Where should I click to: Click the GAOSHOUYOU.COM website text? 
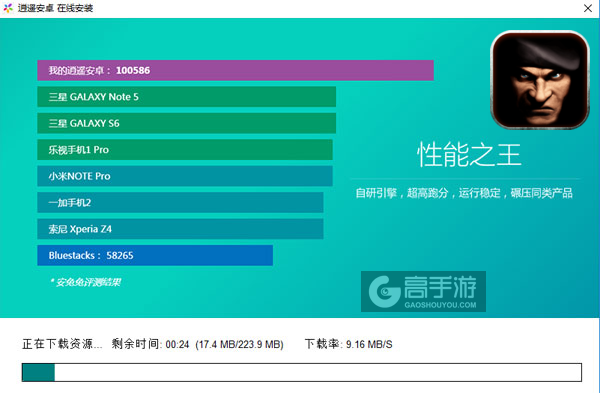[x=440, y=305]
